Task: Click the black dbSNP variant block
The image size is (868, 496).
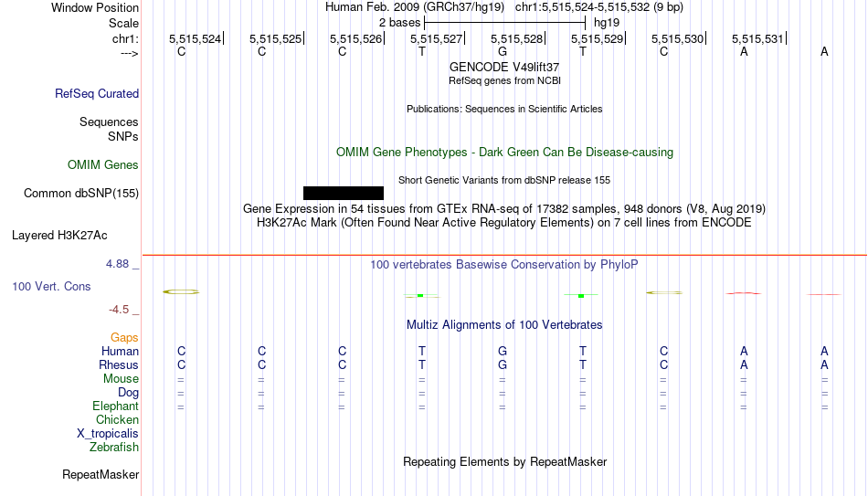Action: click(x=344, y=194)
